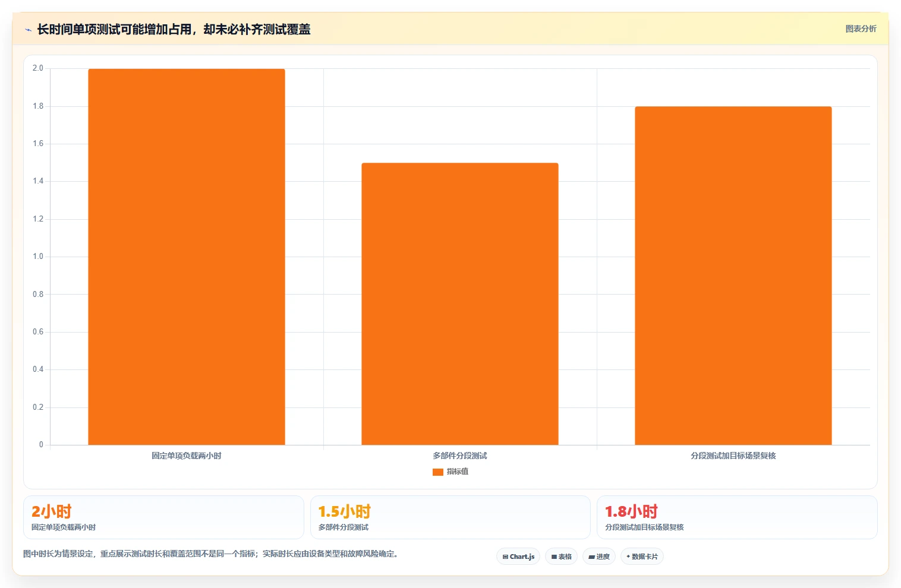The width and height of the screenshot is (901, 588).
Task: Click the 固定单项负载两小时 axis label
Action: [x=187, y=456]
